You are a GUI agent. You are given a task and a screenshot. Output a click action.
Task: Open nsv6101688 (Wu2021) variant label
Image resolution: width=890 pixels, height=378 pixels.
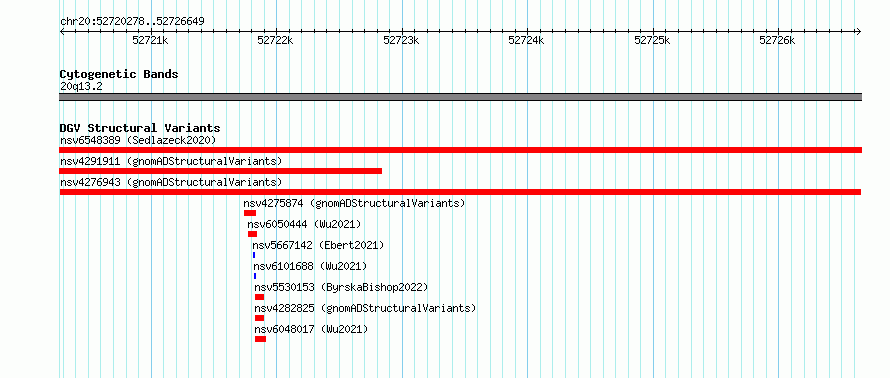310,266
